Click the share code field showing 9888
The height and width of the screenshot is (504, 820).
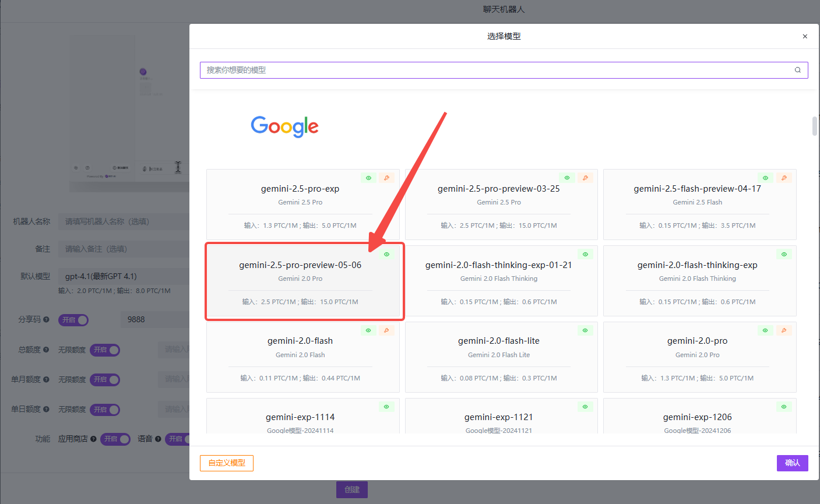[x=155, y=319]
